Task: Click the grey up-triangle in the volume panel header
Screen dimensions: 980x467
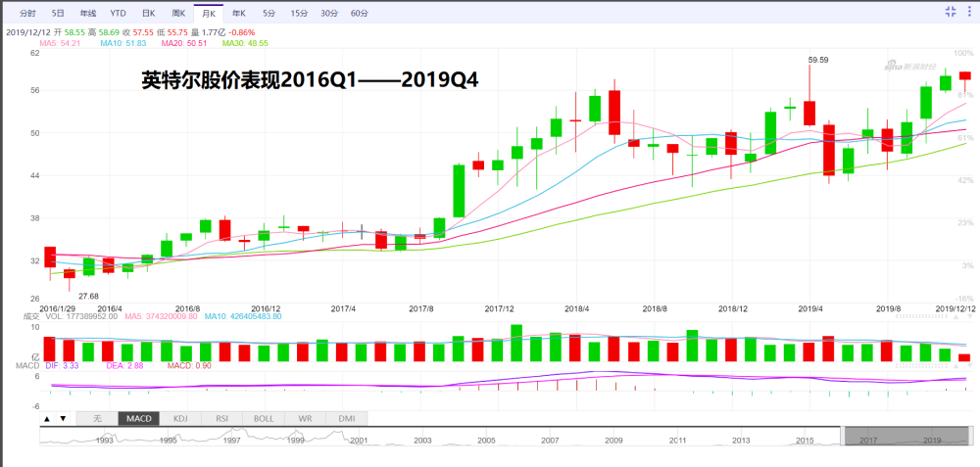Action: (955, 316)
